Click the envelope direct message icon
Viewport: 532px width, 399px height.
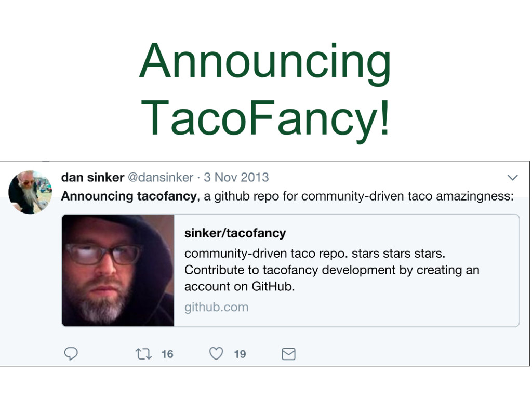(x=288, y=354)
